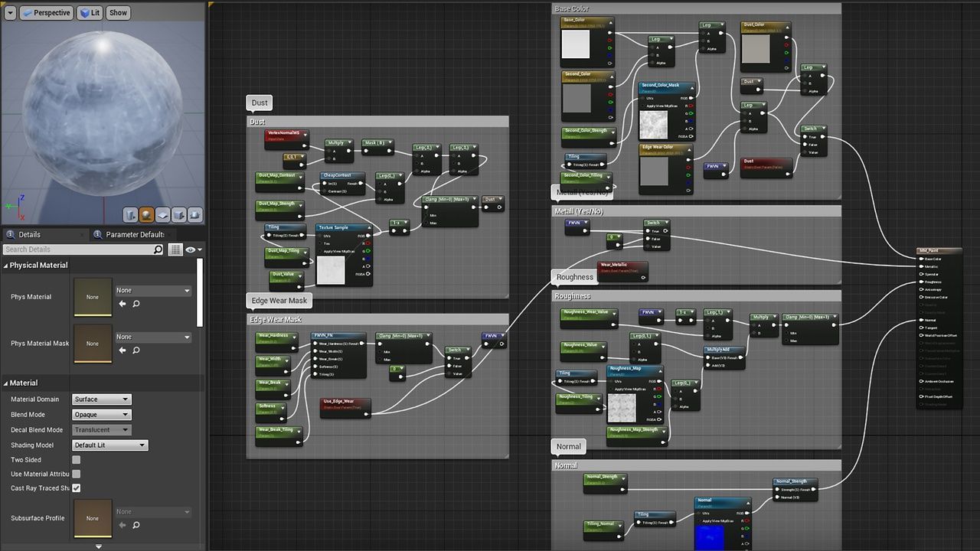This screenshot has height=551, width=980.
Task: Select the Roughness comment box title bar
Action: coord(696,296)
